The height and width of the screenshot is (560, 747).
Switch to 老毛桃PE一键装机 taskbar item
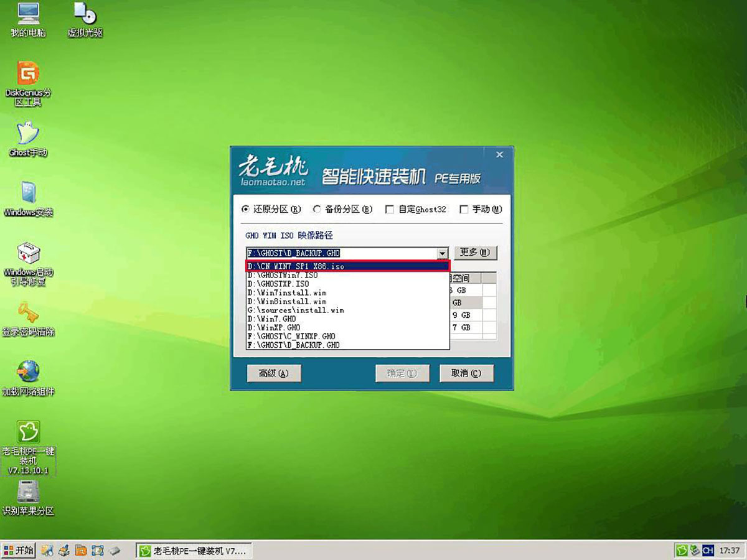tap(193, 550)
